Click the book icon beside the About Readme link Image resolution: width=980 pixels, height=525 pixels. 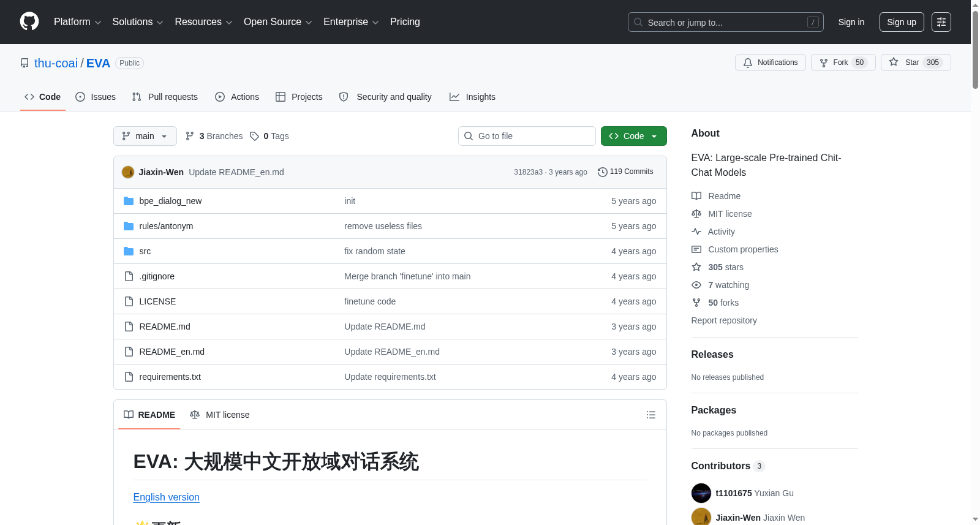point(696,196)
